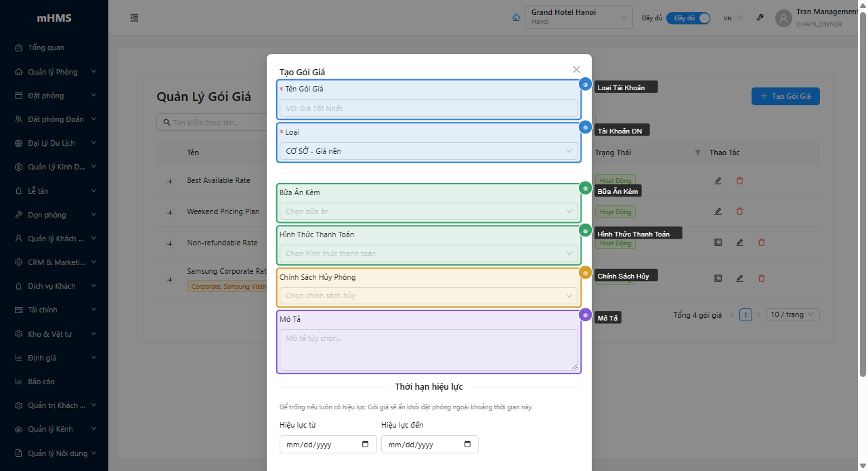The image size is (868, 471).
Task: Expand the Best Available Rate row
Action: click(169, 181)
